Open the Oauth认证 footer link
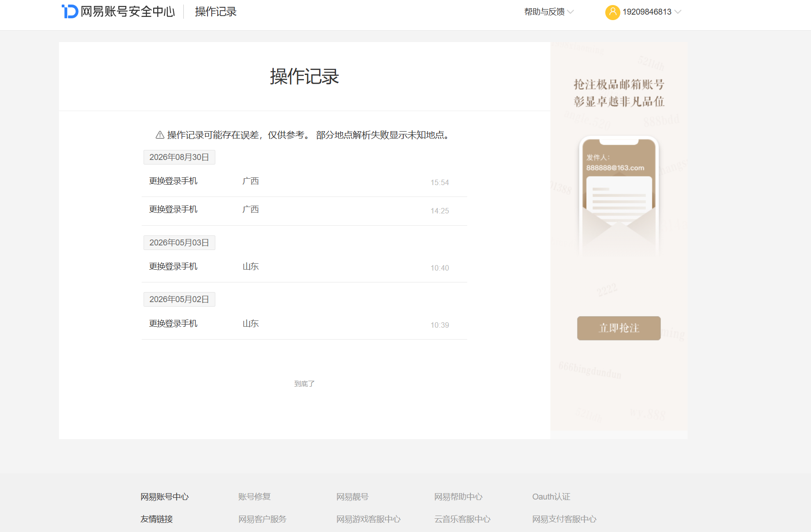 click(x=551, y=497)
